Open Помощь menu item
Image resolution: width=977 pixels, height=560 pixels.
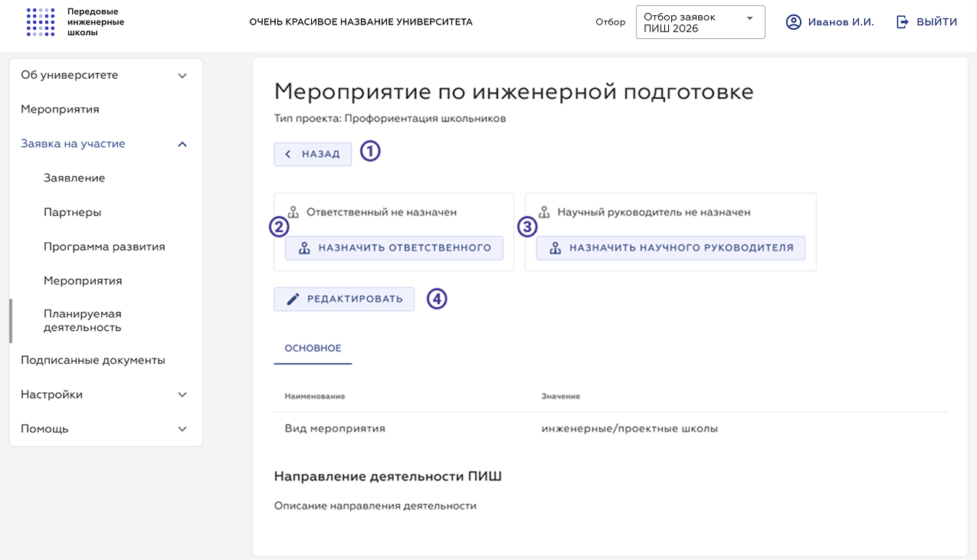pyautogui.click(x=44, y=429)
